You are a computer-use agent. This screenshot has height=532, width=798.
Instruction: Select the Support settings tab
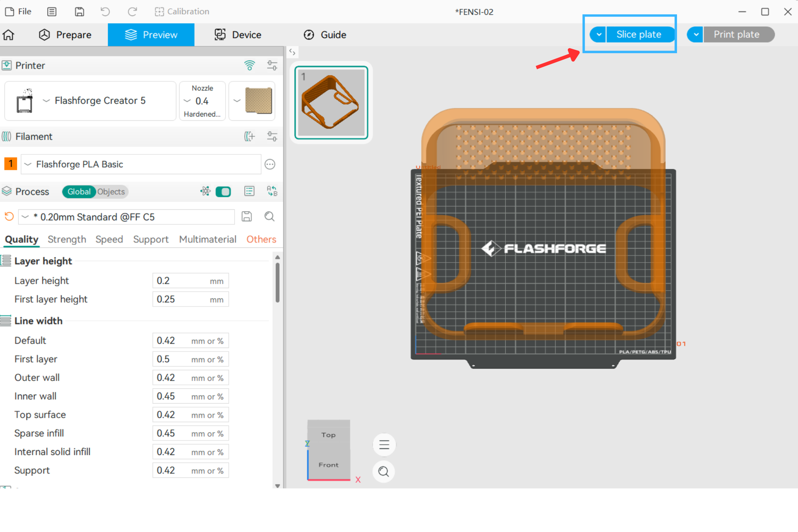click(151, 239)
